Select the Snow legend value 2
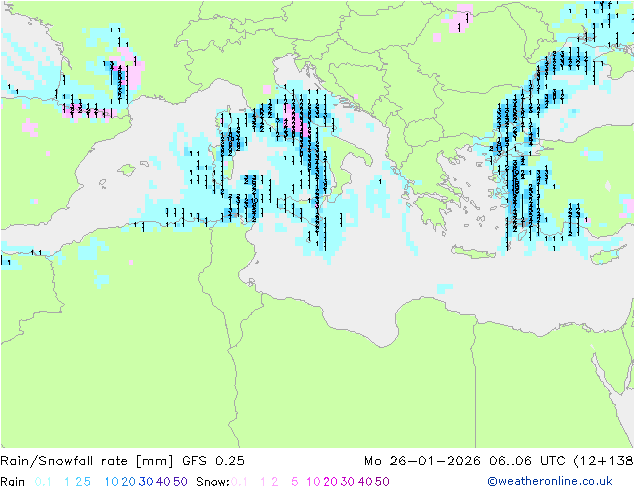Viewport: 634px width, 490px height. [275, 482]
